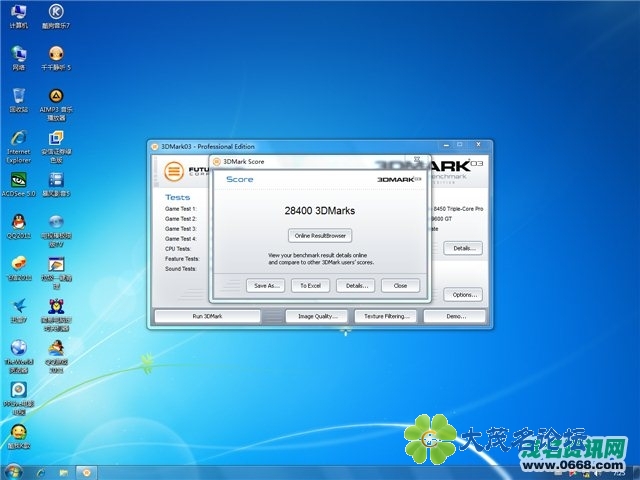Image resolution: width=640 pixels, height=480 pixels.
Task: Open the Kugou Music 7 desktop shortcut
Action: click(56, 16)
